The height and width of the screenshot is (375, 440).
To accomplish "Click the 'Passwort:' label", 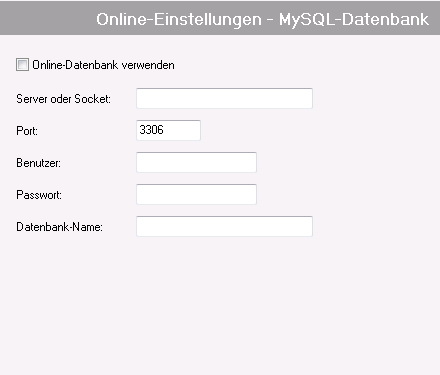I will (x=39, y=195).
